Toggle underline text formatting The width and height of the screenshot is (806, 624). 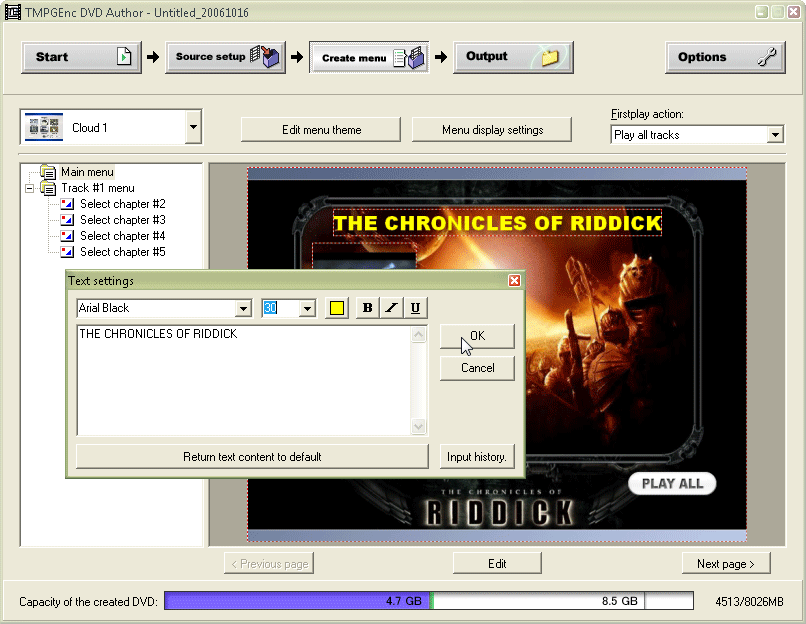coord(415,308)
